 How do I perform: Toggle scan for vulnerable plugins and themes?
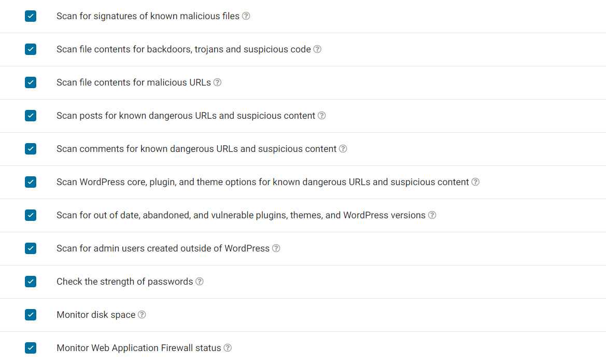[x=31, y=215]
